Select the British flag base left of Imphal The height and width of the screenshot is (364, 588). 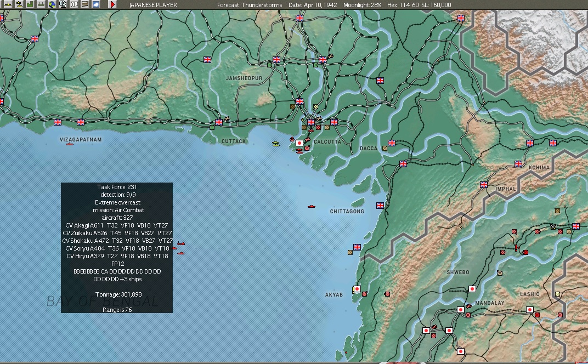tap(484, 184)
